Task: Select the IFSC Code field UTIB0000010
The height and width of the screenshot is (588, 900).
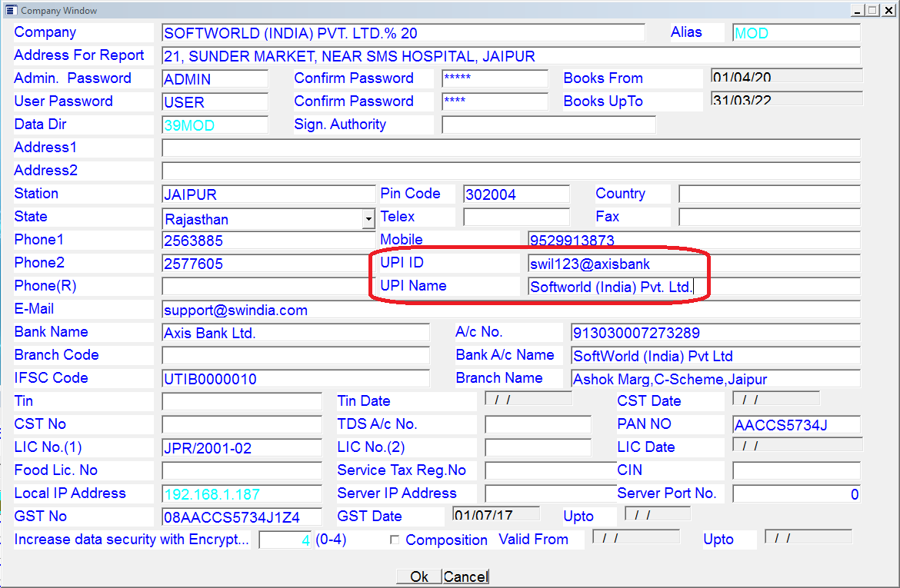Action: [295, 378]
